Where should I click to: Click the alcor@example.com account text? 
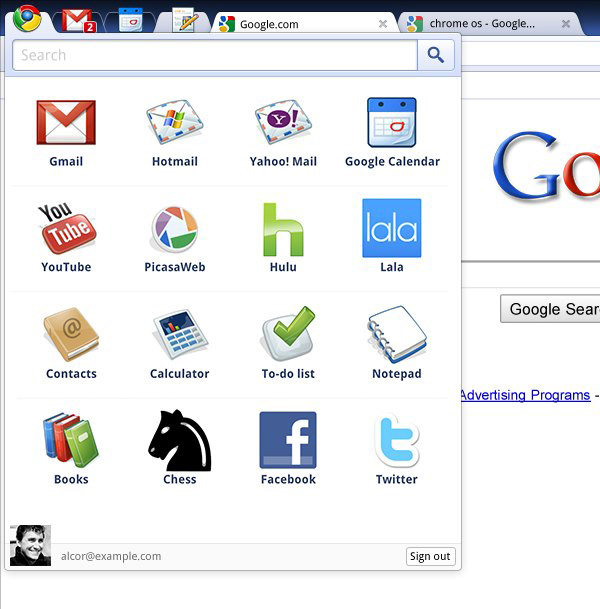(x=111, y=556)
